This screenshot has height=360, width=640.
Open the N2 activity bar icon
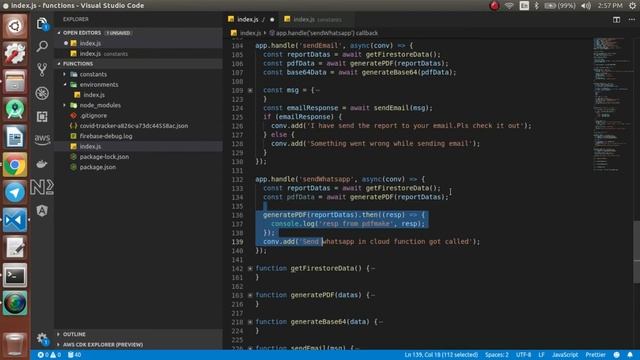point(42,187)
